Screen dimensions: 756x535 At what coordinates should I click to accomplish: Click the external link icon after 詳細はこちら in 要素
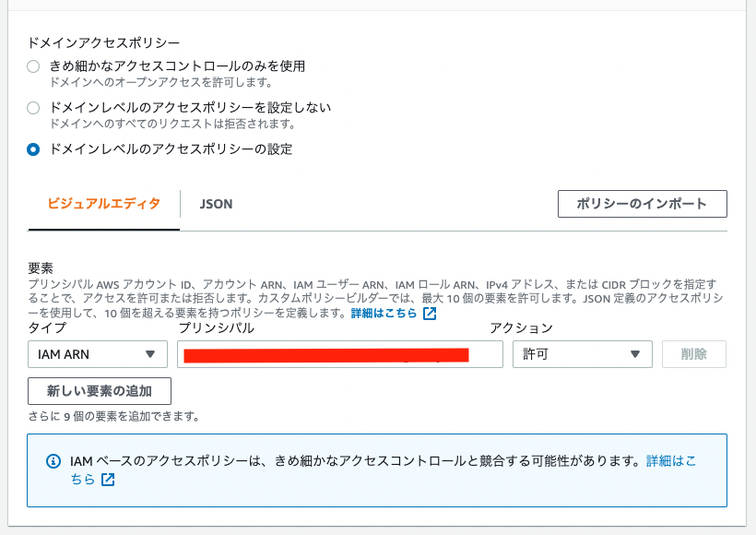430,314
